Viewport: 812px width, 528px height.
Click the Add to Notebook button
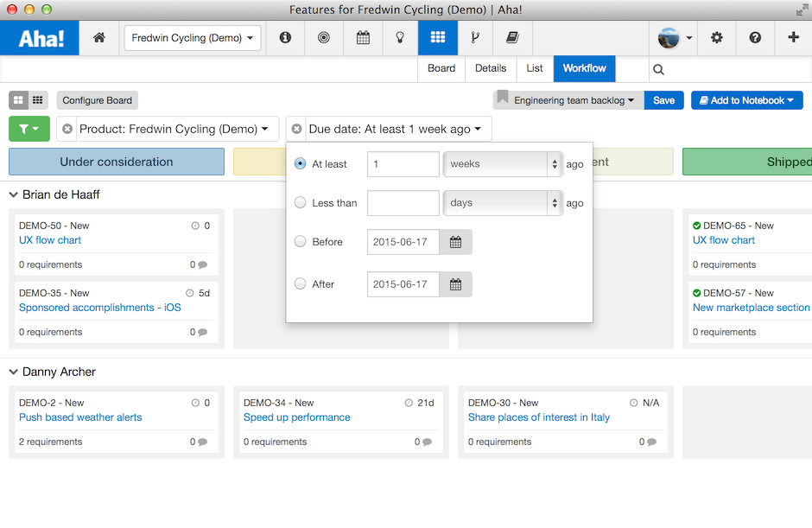click(x=746, y=100)
